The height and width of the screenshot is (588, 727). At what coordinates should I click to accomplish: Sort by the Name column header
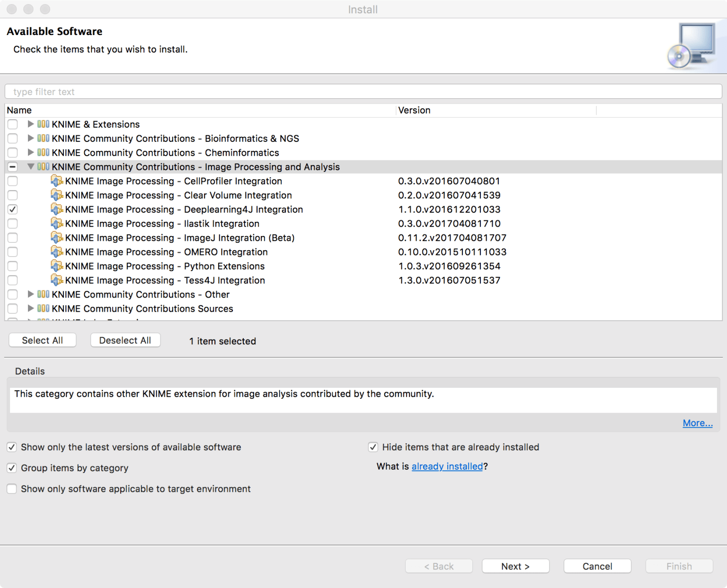tap(200, 110)
